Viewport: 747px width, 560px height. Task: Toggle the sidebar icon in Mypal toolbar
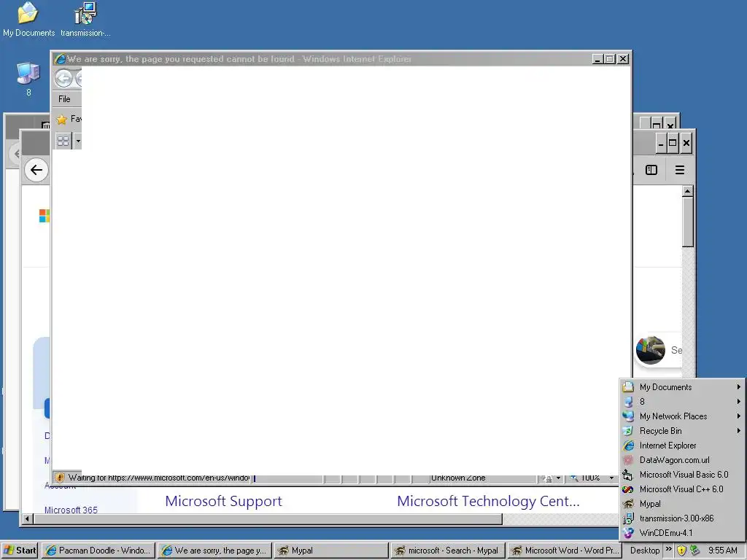[651, 170]
